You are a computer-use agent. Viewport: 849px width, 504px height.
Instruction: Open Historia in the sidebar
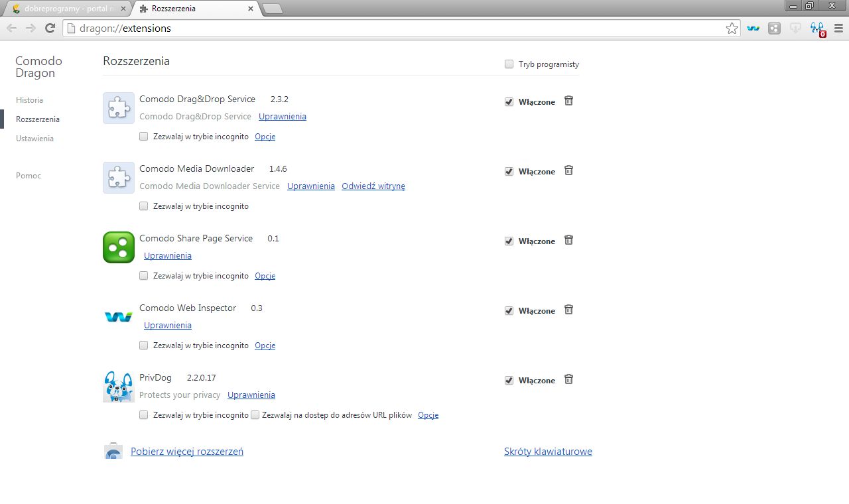tap(30, 100)
